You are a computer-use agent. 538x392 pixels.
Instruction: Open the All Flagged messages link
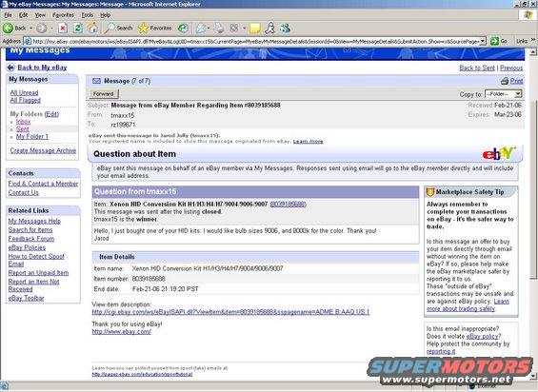tap(25, 100)
